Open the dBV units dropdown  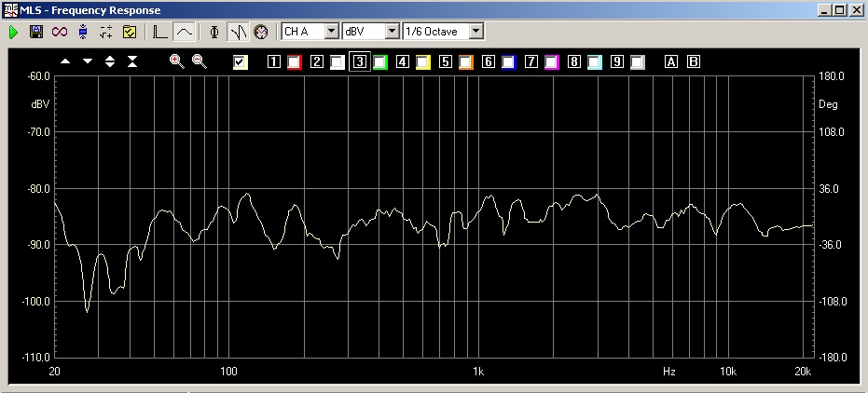coord(392,32)
